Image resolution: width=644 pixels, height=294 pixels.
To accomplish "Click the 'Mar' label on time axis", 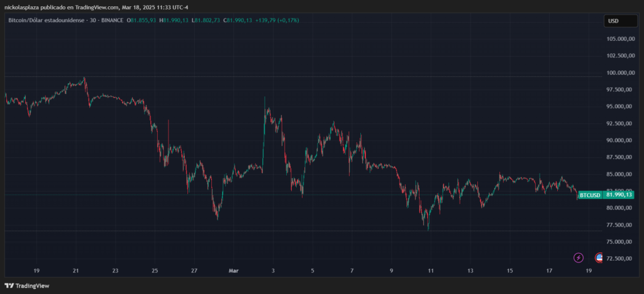I will tap(233, 271).
